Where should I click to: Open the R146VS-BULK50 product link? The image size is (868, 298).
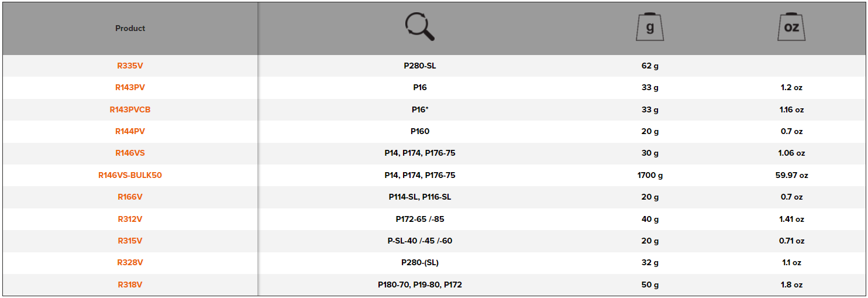[x=130, y=175]
